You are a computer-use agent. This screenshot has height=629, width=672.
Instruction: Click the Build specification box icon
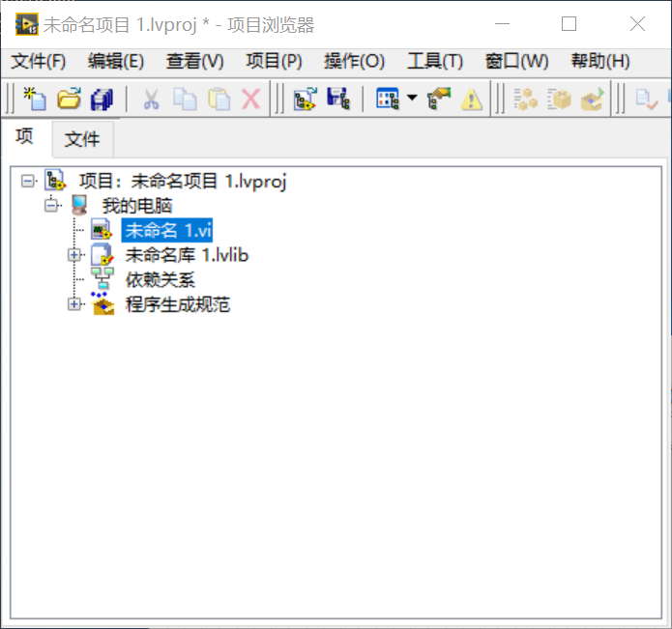point(559,99)
